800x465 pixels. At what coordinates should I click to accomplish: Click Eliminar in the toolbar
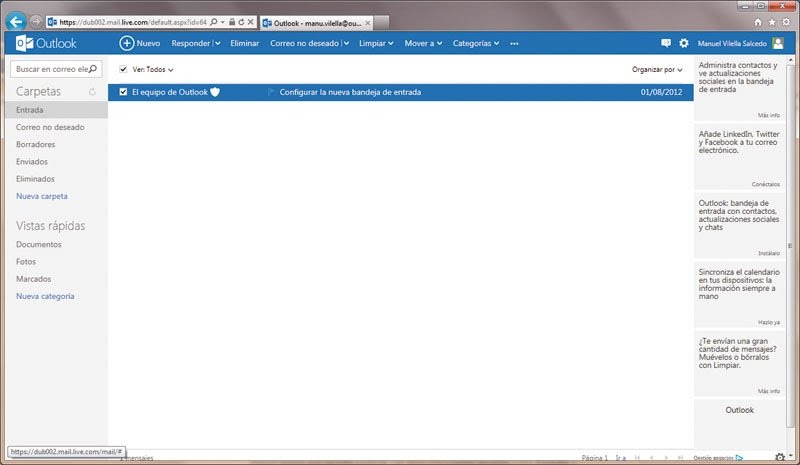244,43
